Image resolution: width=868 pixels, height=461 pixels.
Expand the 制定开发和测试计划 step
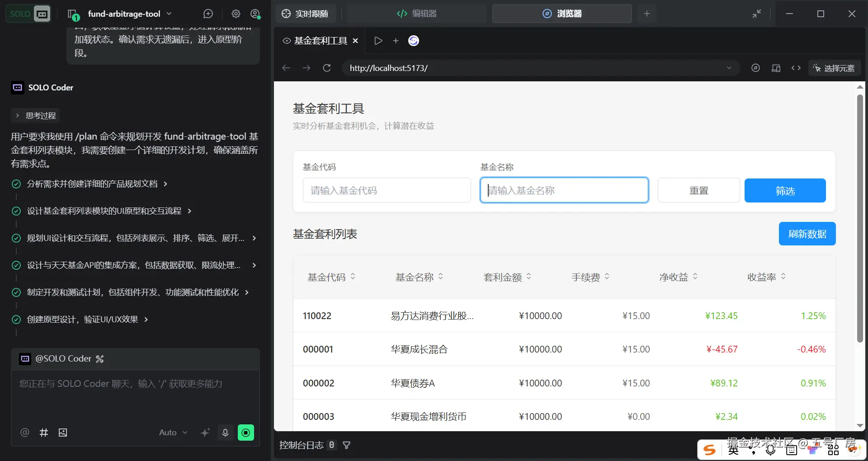(247, 292)
